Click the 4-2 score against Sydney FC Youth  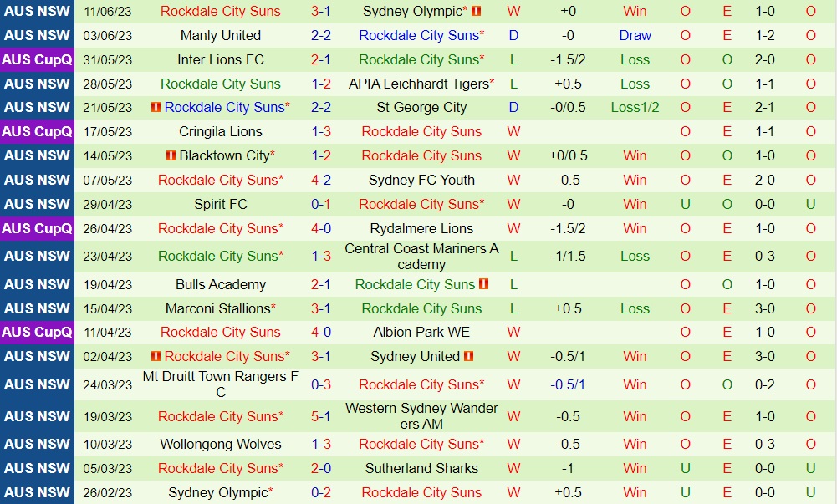click(321, 180)
